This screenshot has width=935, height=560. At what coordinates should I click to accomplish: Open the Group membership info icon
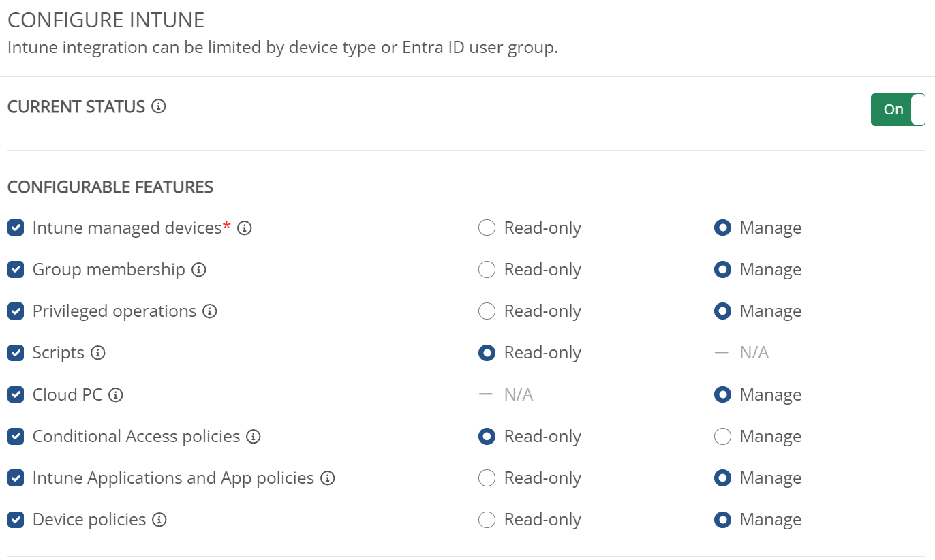[199, 270]
